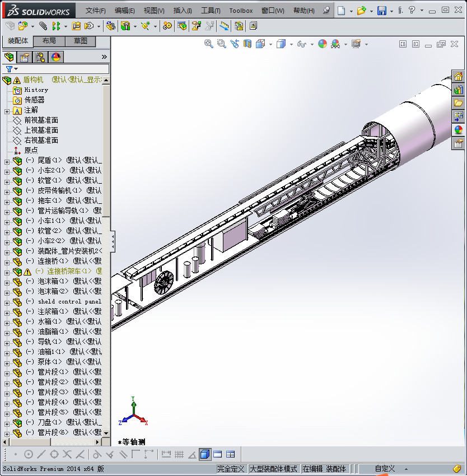Toggle the single viewport icon in bottom toolbar
The image size is (467, 476).
pyautogui.click(x=218, y=455)
